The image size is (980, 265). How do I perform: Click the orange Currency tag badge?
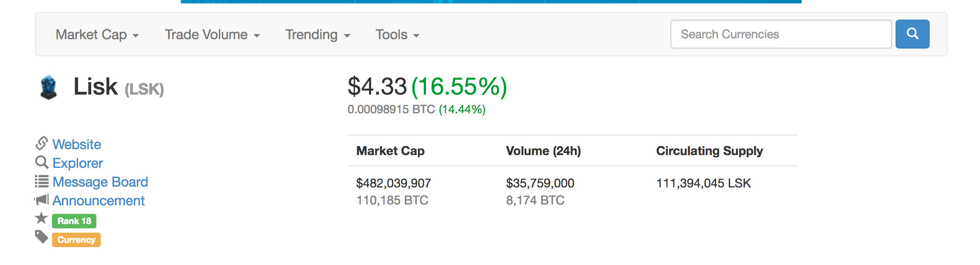click(x=76, y=240)
